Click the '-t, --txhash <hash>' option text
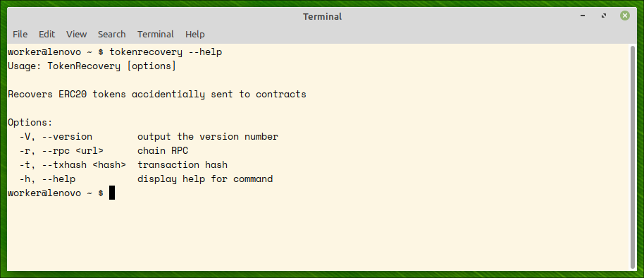Image resolution: width=644 pixels, height=278 pixels. click(x=73, y=165)
